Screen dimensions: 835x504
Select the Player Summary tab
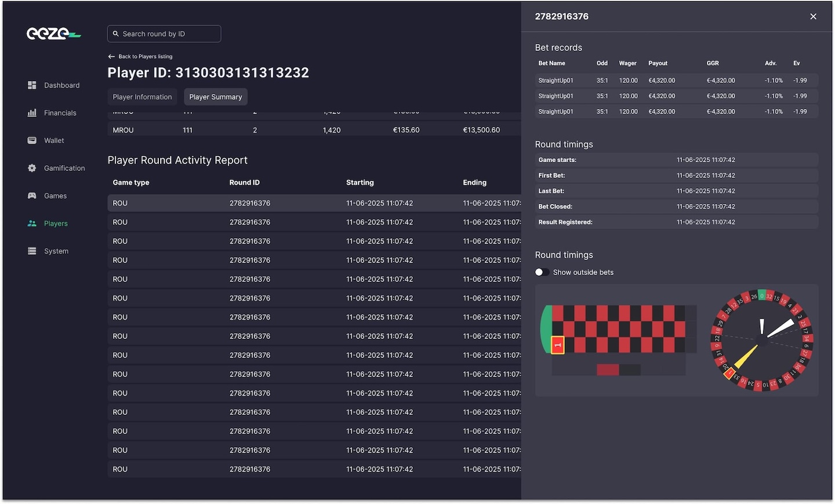tap(216, 97)
